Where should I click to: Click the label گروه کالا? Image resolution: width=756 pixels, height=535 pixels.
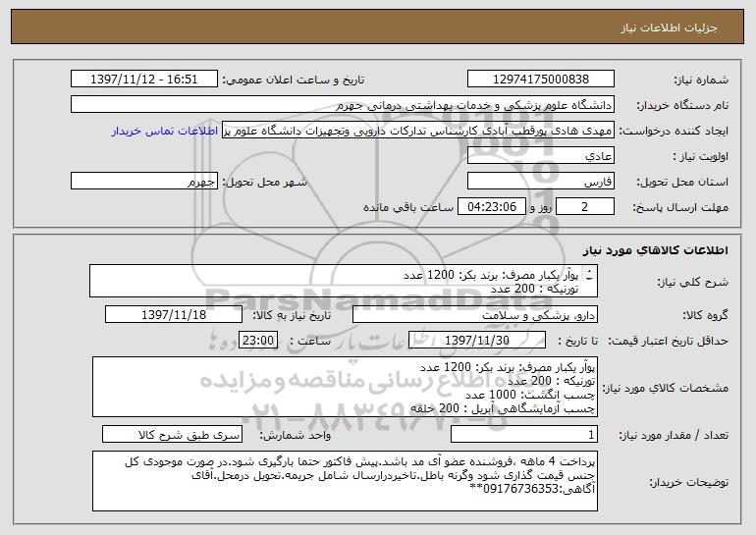(705, 315)
